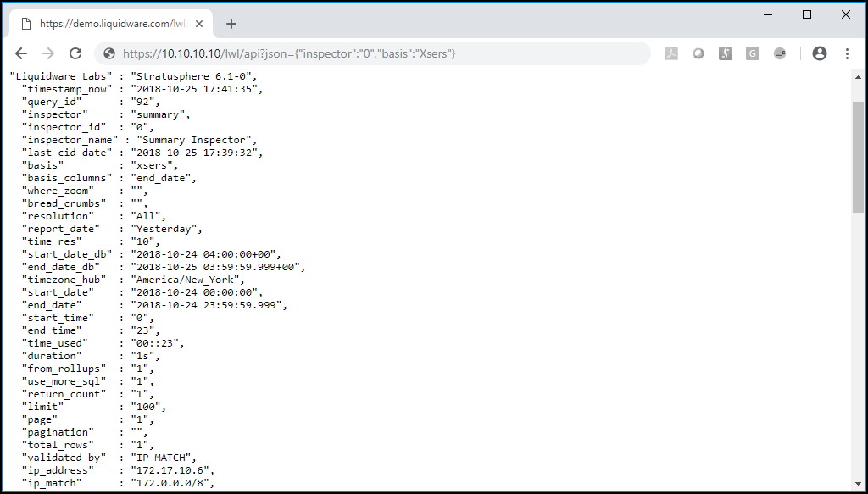Click the G extension icon
868x494 pixels.
coord(753,53)
